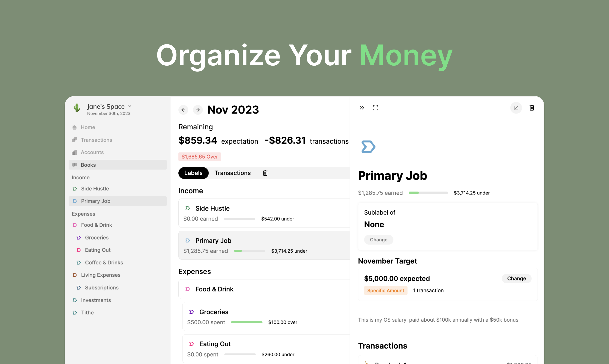Navigate to Accounts in sidebar
The height and width of the screenshot is (364, 609).
pos(92,152)
